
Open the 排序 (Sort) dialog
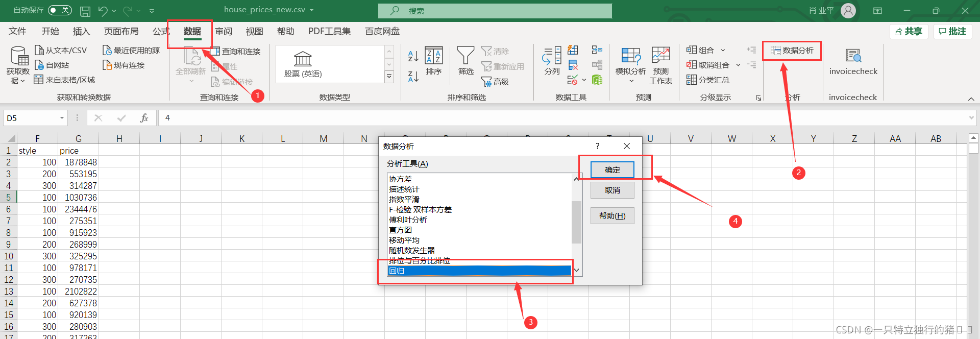(x=434, y=61)
